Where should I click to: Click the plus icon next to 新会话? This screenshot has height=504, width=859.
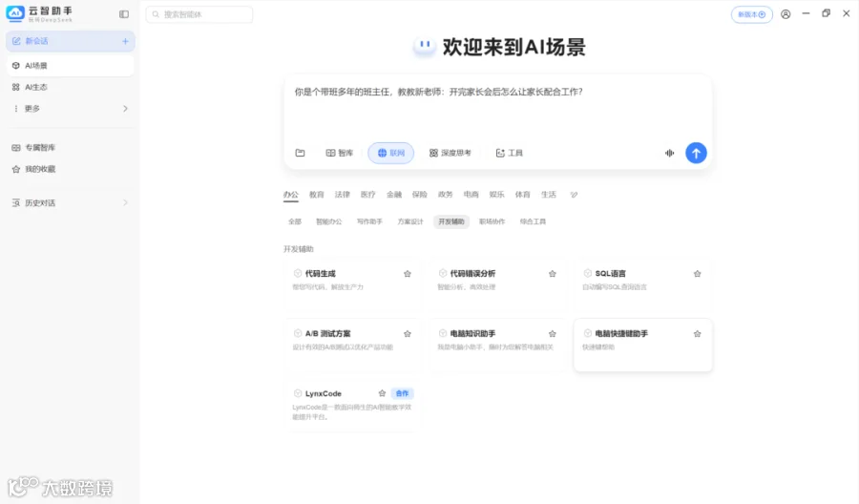[x=125, y=41]
